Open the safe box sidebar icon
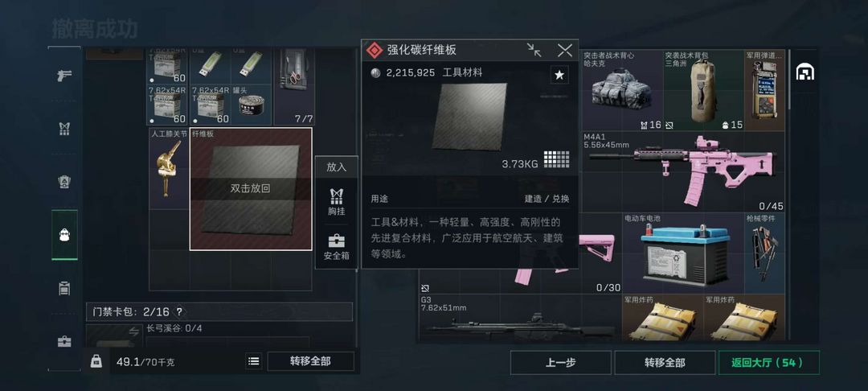This screenshot has height=391, width=868. point(64,341)
